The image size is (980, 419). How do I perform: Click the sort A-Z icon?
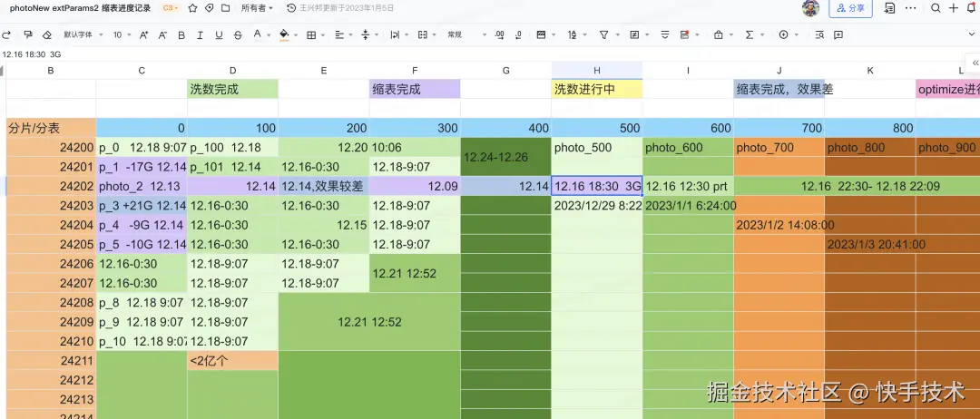572,35
